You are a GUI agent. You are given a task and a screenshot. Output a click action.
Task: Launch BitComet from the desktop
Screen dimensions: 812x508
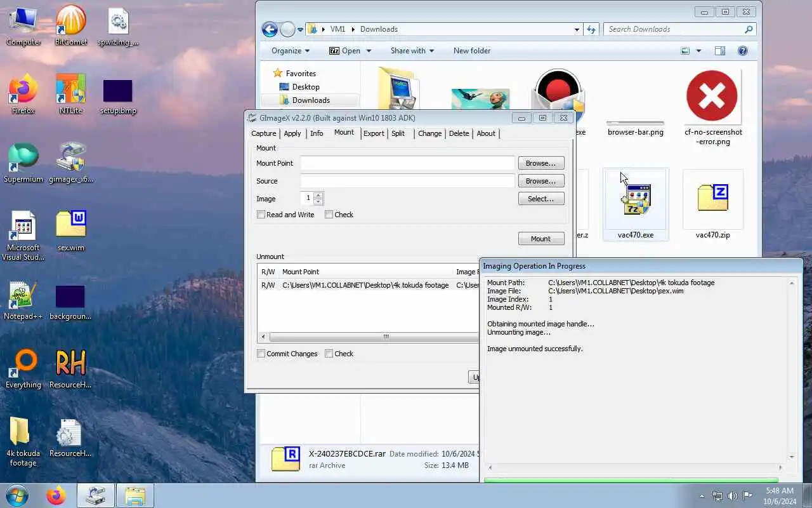click(x=70, y=25)
